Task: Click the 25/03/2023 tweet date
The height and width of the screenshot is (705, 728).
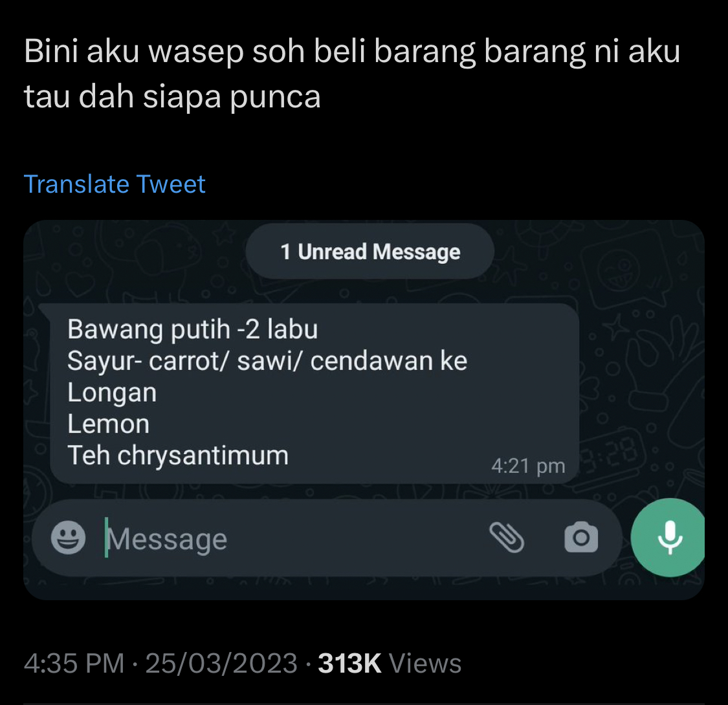Action: tap(221, 663)
